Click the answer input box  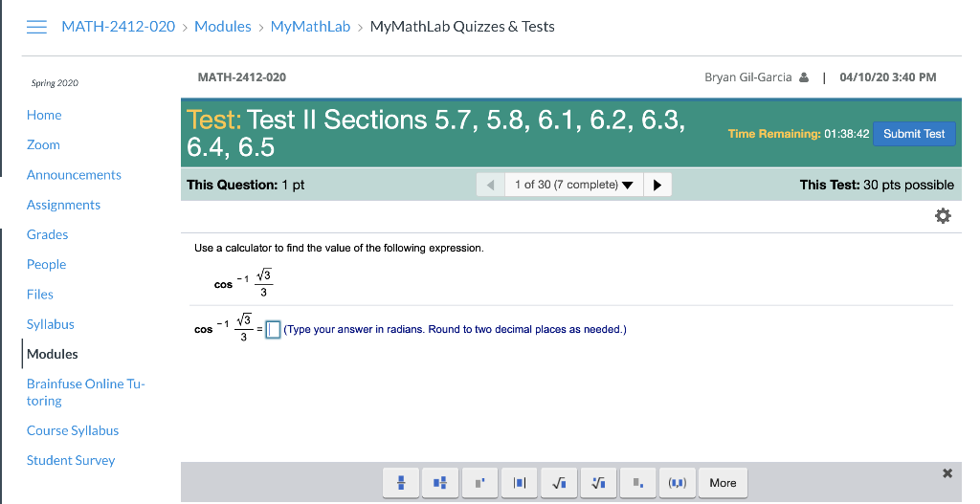click(273, 329)
